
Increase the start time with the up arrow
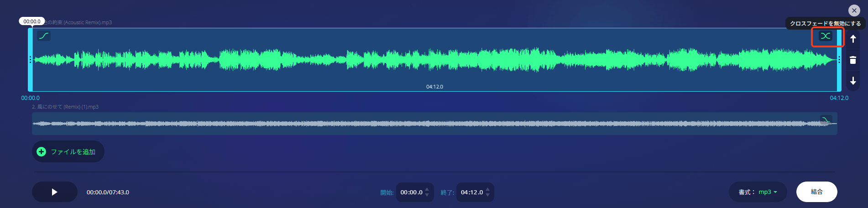(x=427, y=189)
